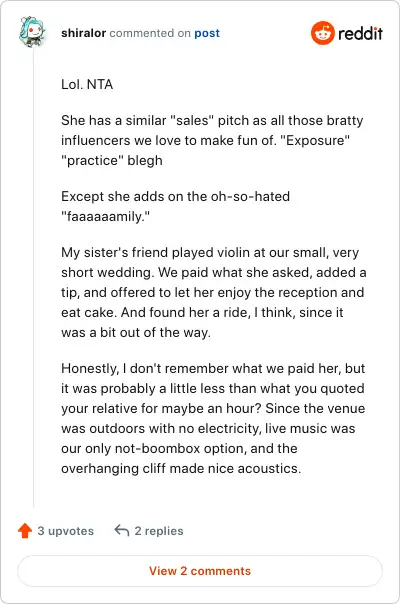The width and height of the screenshot is (400, 604).
Task: Click shiralor's Snoo avatar picture
Action: coord(32,32)
